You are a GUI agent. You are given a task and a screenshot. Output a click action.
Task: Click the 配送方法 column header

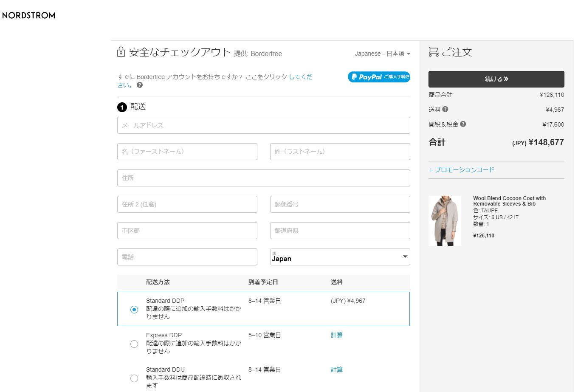(158, 282)
